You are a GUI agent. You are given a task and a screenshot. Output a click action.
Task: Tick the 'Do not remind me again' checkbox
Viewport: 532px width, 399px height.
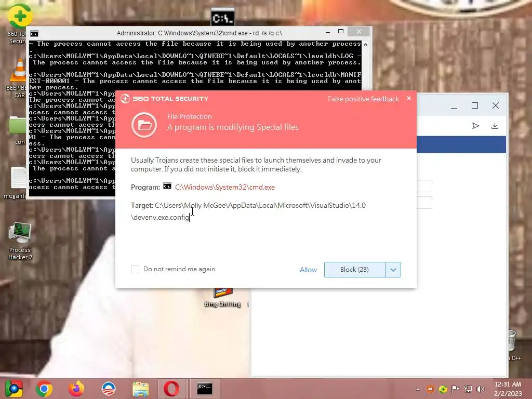tap(135, 269)
